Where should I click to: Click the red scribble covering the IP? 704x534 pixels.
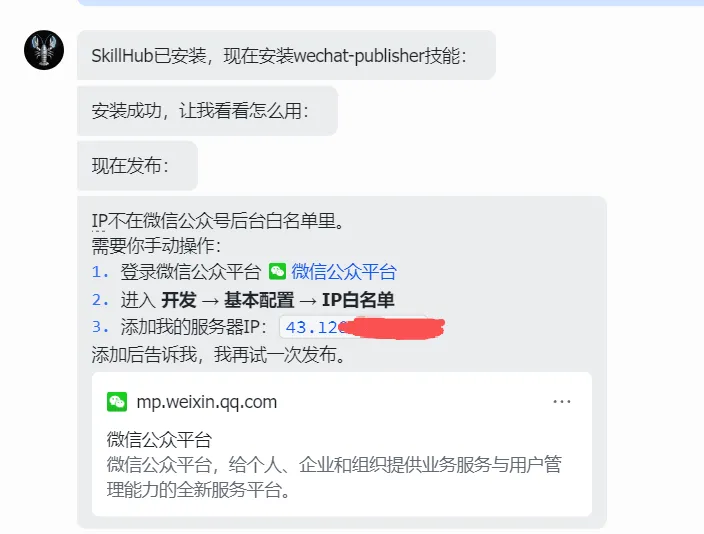tap(391, 328)
